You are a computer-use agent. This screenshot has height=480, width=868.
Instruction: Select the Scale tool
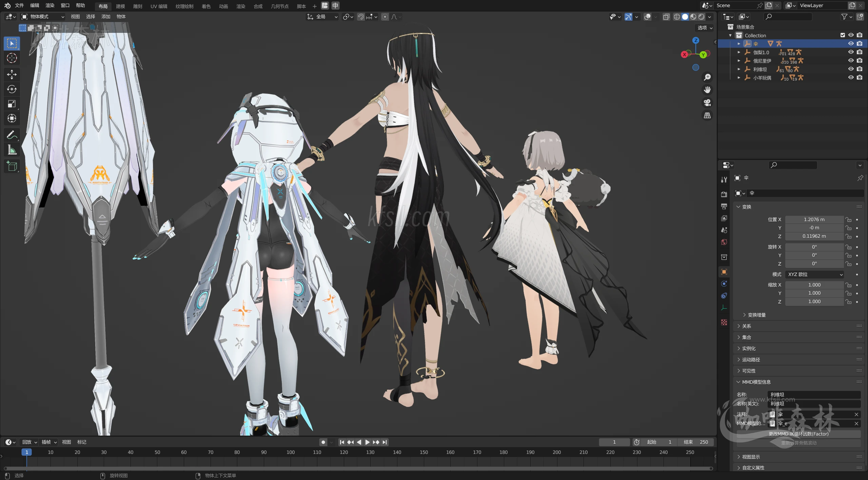[12, 104]
